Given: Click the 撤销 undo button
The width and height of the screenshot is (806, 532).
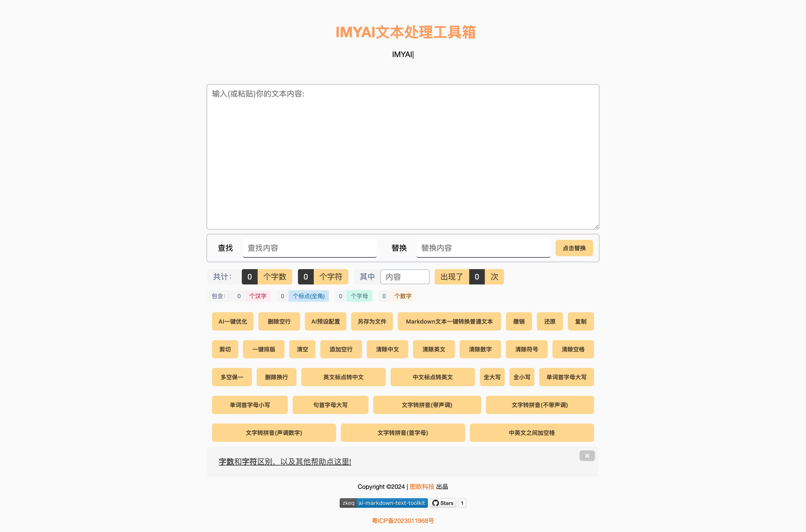Looking at the screenshot, I should click(519, 321).
